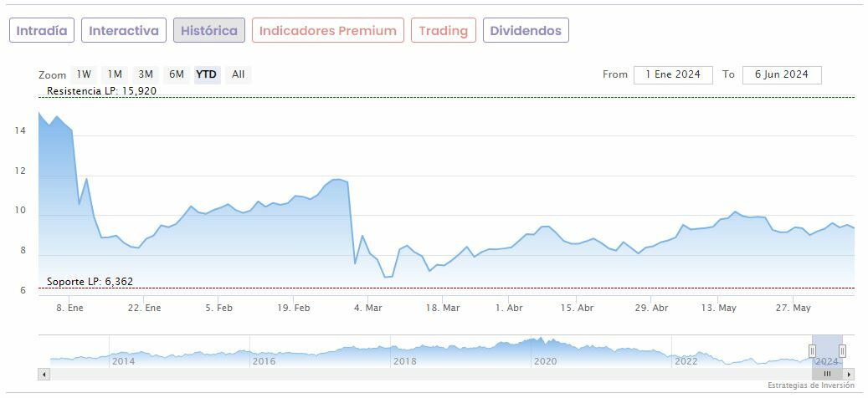The image size is (868, 398).
Task: View the Dividendos tab
Action: tap(526, 31)
